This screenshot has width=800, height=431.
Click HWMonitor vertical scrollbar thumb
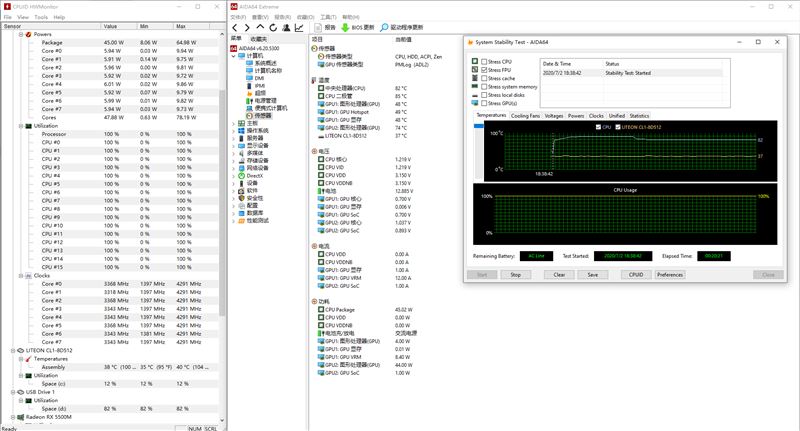coord(222,204)
